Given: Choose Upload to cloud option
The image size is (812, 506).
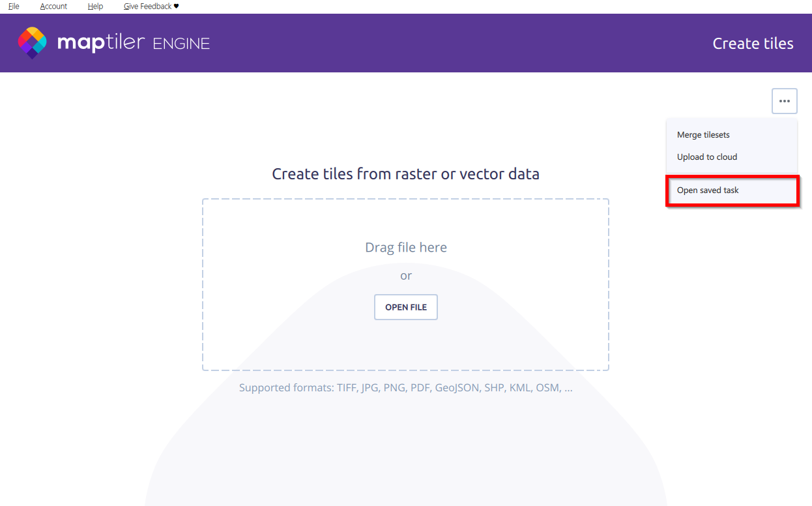Looking at the screenshot, I should click(707, 157).
